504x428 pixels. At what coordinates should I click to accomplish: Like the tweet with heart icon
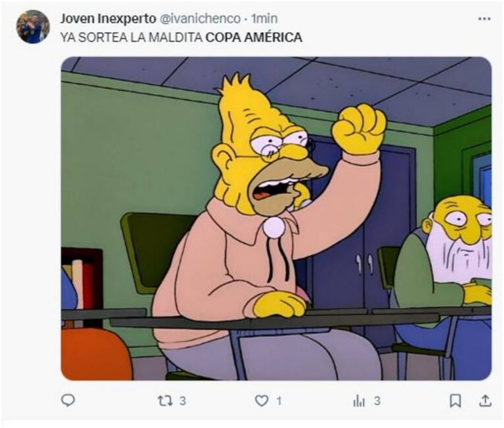point(262,401)
